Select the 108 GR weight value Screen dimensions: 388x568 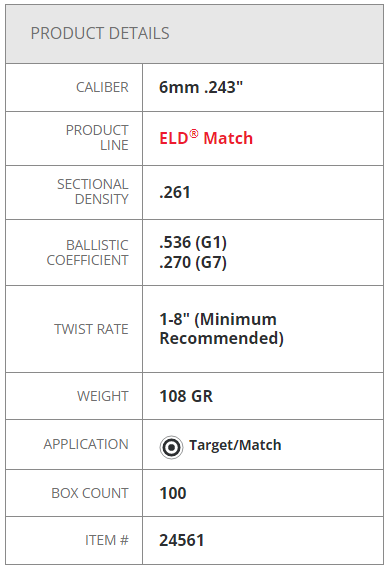point(186,396)
